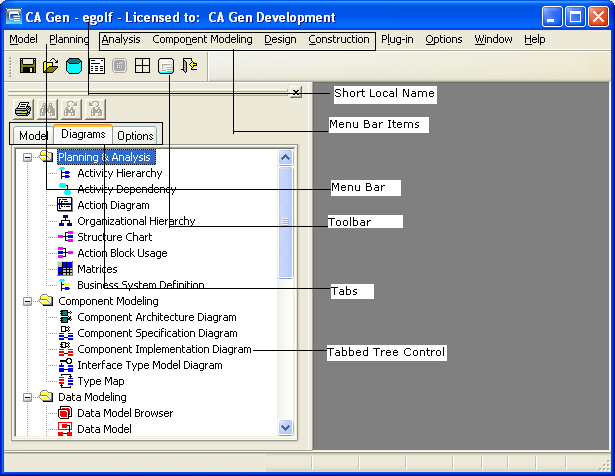Viewport: 615px width, 476px height.
Task: Select Component Architecture Diagram label
Action: (x=157, y=317)
